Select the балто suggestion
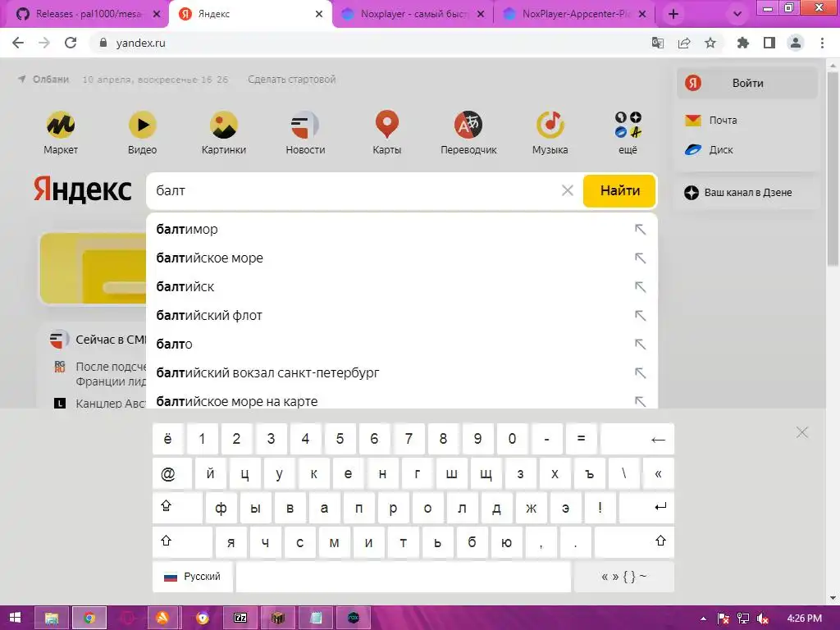 point(401,344)
